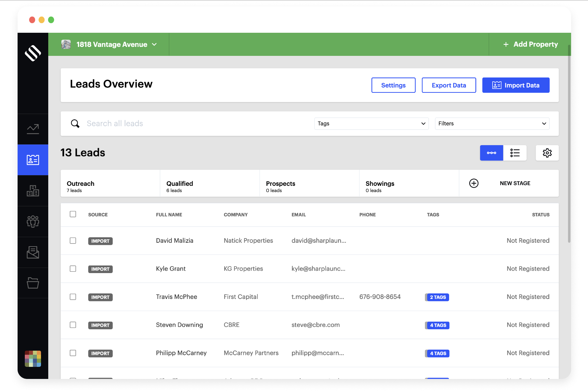Click Not Registered status for Kyle Grant
588x391 pixels.
coord(528,269)
